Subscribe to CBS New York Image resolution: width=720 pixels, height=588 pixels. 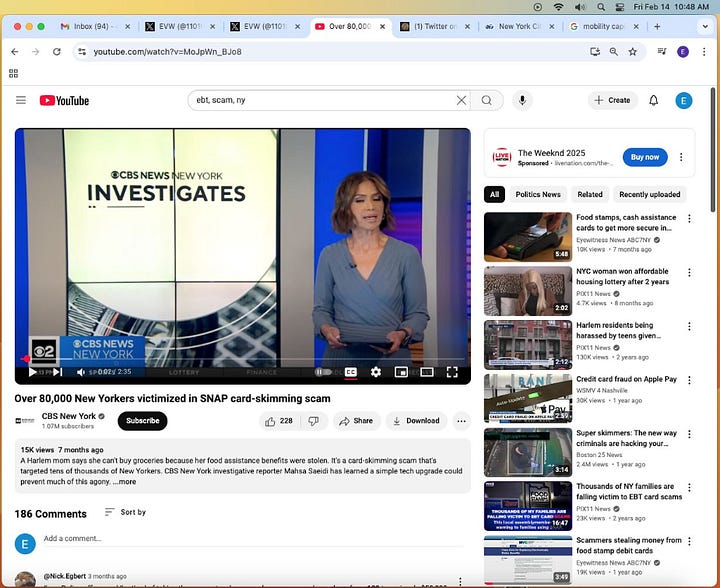[142, 421]
